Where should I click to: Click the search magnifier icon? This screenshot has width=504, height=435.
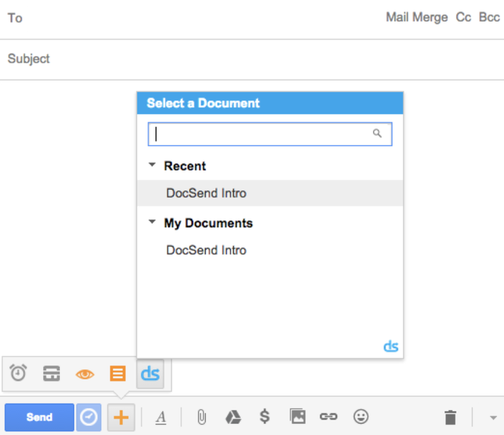coord(377,133)
